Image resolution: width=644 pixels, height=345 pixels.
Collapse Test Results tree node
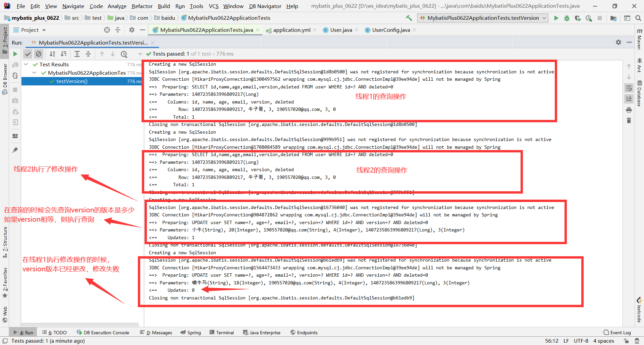pyautogui.click(x=26, y=64)
